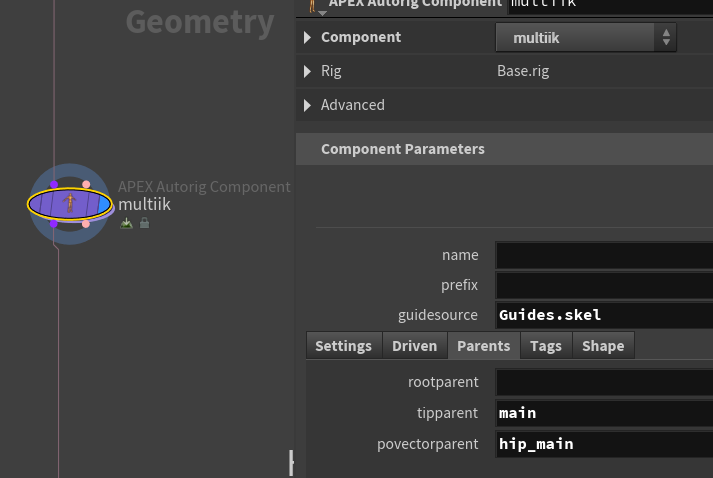Click the bottom-left purple output connector of node
713x478 pixels.
54,224
